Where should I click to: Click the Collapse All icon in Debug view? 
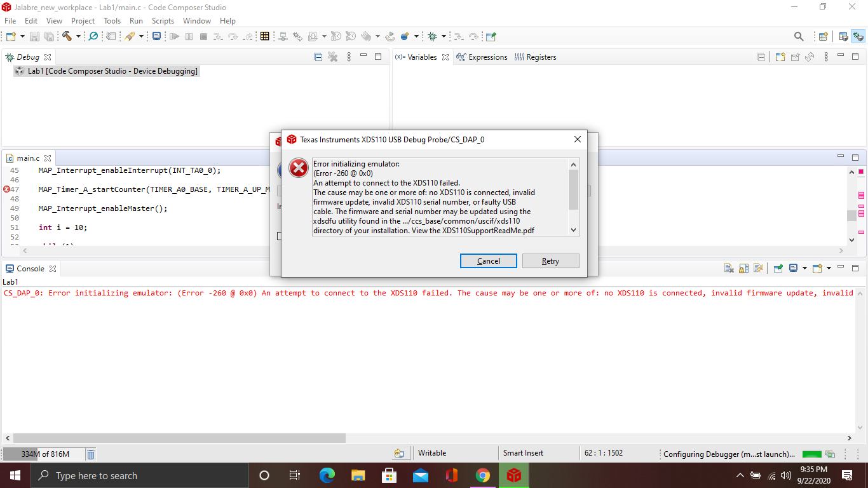318,57
